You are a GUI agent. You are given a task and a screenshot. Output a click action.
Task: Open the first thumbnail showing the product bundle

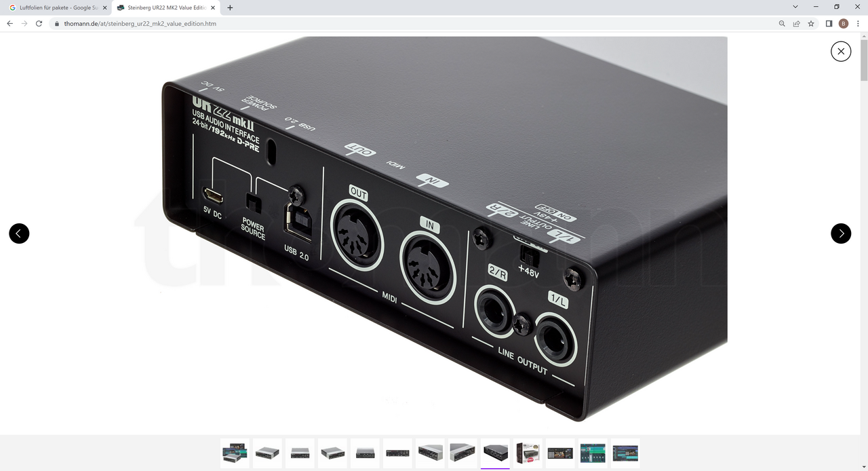(235, 453)
